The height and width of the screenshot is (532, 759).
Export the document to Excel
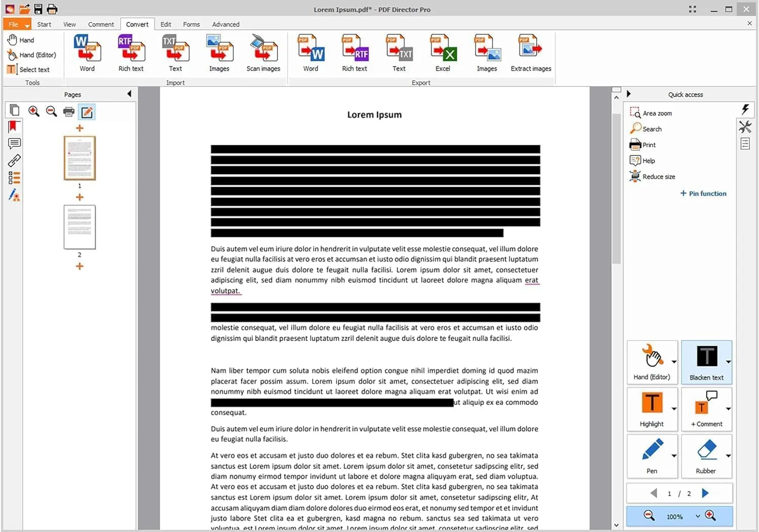[442, 51]
